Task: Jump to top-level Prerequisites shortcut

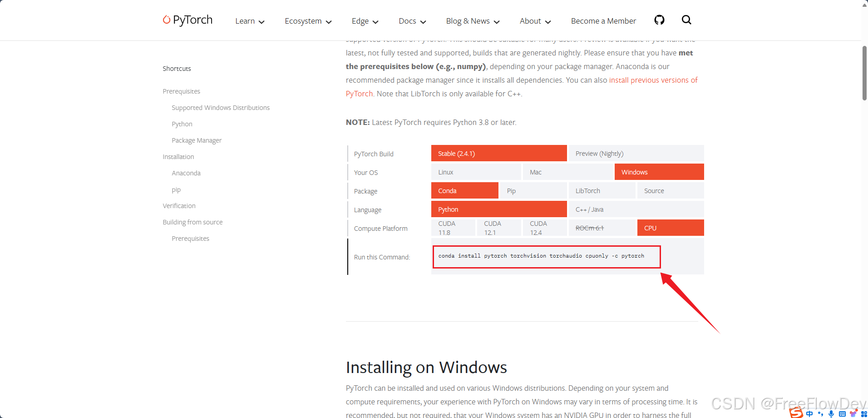Action: (x=181, y=91)
